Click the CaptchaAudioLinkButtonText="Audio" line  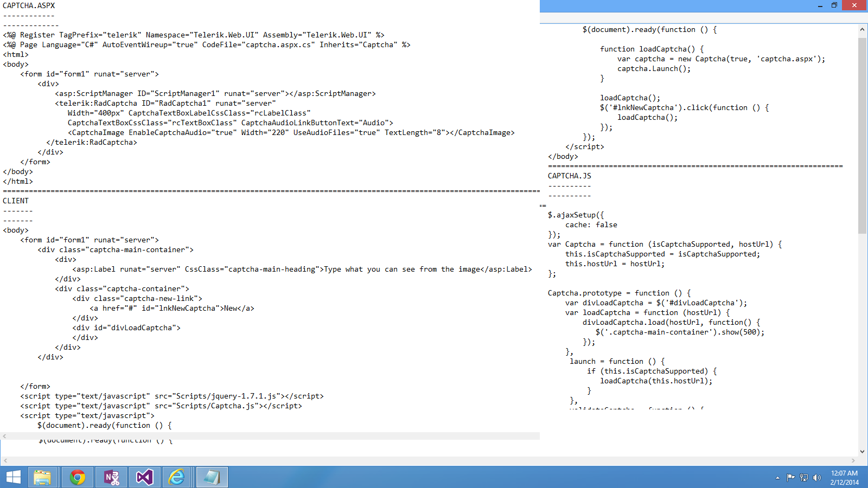coord(231,123)
